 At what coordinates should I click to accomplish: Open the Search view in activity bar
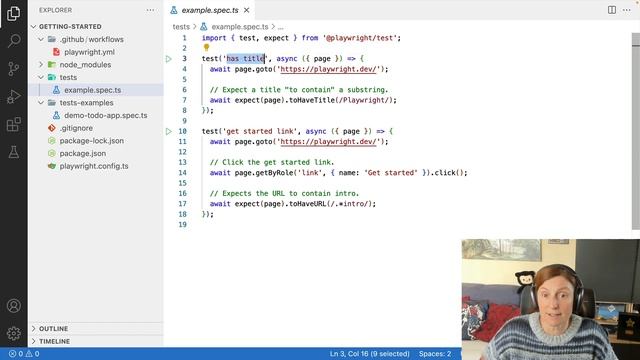[x=13, y=41]
